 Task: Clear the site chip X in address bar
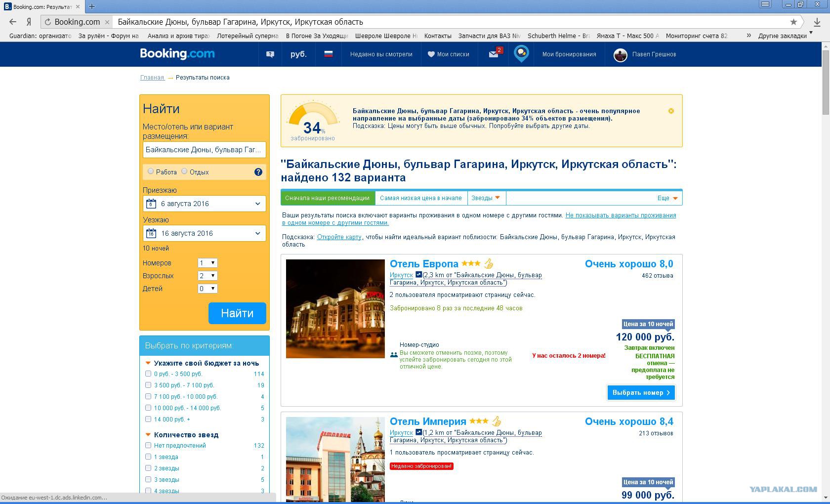coord(107,22)
